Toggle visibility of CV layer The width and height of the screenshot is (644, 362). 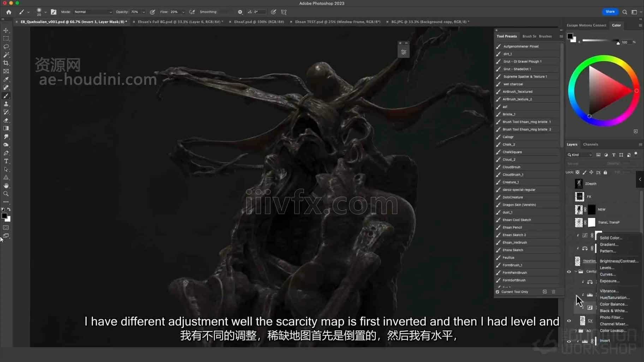point(569,321)
